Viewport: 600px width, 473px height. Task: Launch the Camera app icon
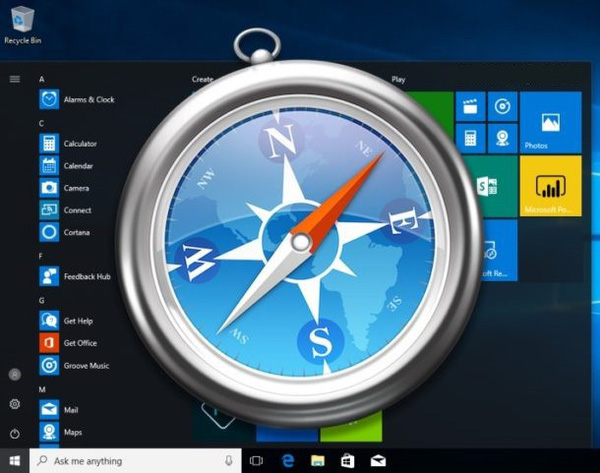click(x=49, y=188)
